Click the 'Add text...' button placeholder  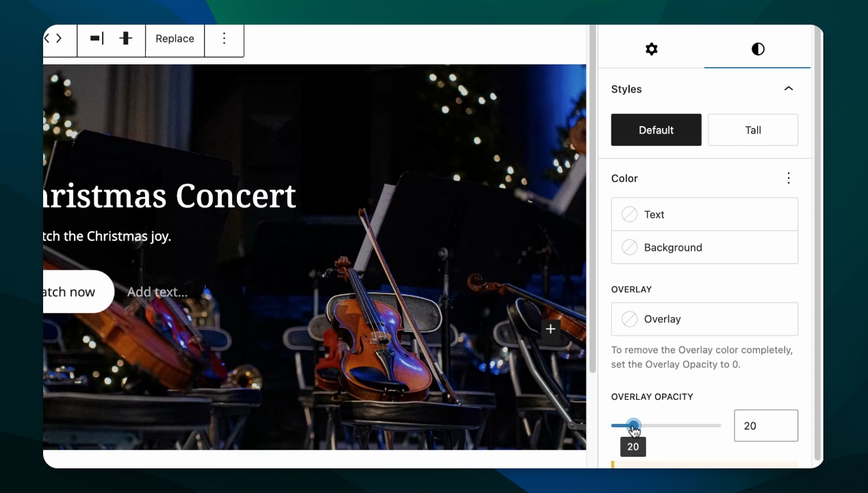[157, 292]
